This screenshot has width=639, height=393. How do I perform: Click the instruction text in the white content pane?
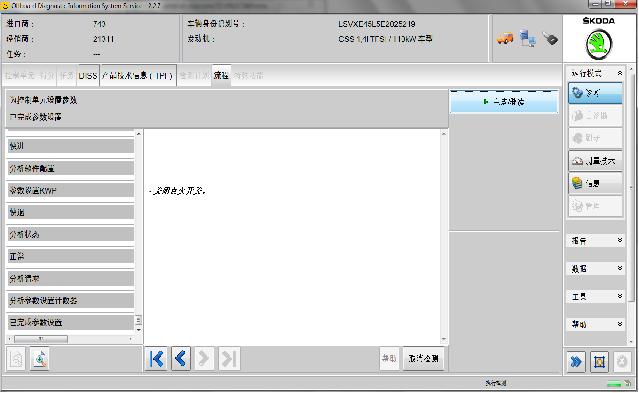coord(178,191)
